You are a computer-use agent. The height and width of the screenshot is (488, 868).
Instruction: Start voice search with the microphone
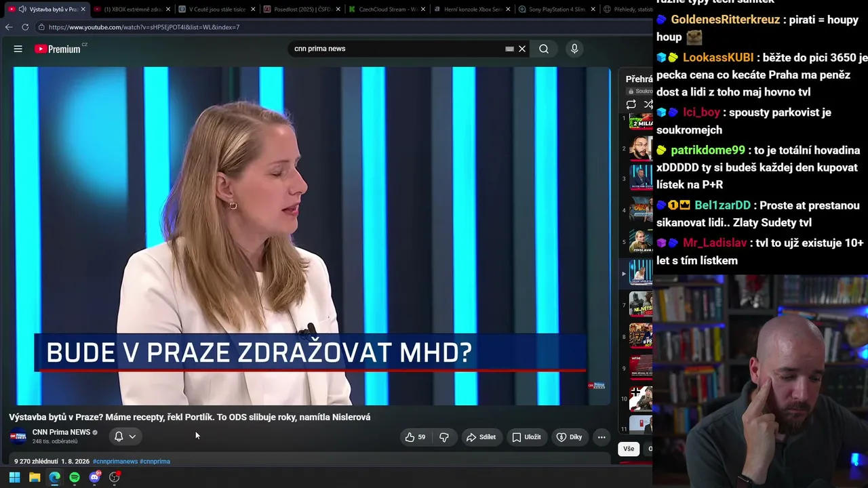(574, 49)
